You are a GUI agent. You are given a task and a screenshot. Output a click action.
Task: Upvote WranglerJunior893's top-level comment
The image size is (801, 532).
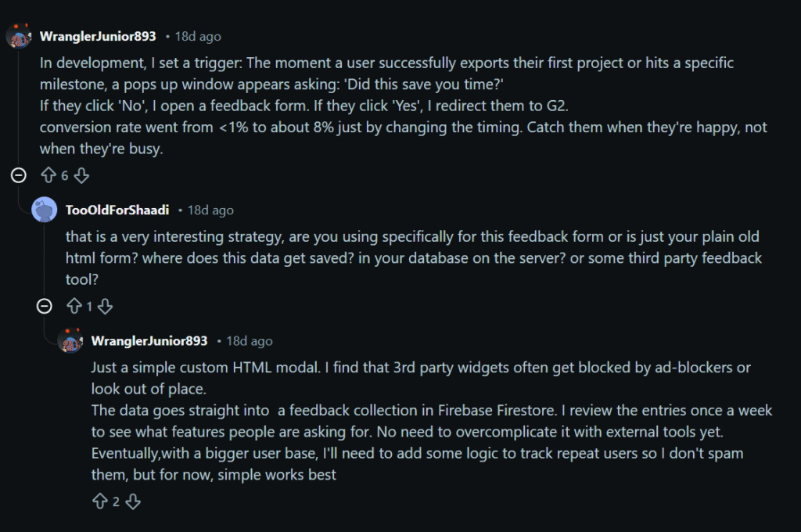tap(47, 176)
